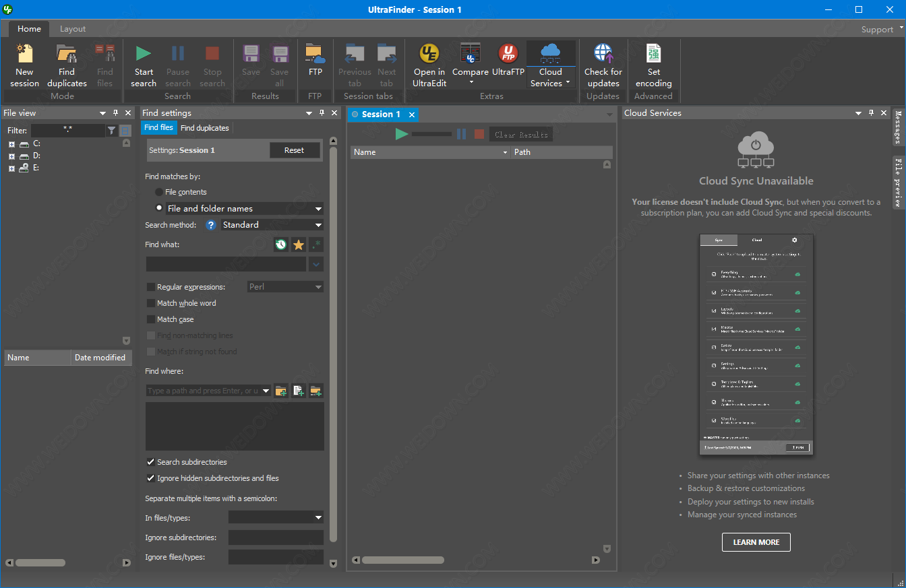Enable the Match case checkbox
906x588 pixels.
click(151, 319)
